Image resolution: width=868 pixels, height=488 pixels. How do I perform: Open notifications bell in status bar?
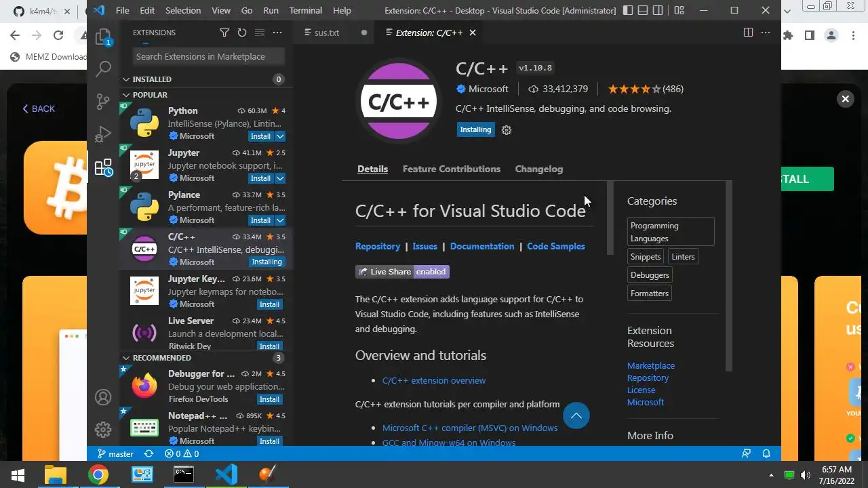click(x=766, y=453)
